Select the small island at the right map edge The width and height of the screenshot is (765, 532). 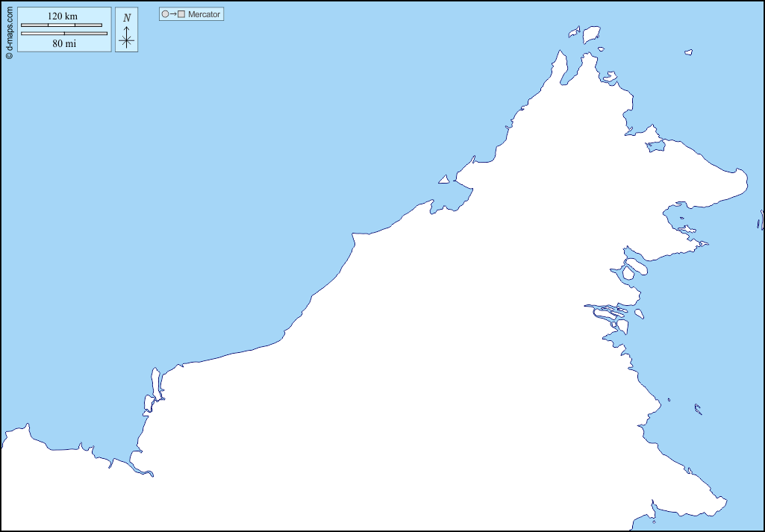tap(761, 220)
